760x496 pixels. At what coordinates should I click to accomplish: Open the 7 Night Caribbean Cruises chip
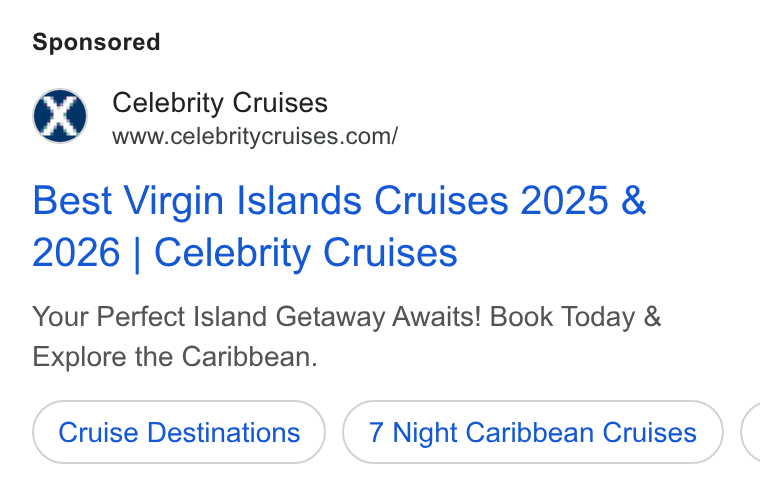click(x=533, y=432)
